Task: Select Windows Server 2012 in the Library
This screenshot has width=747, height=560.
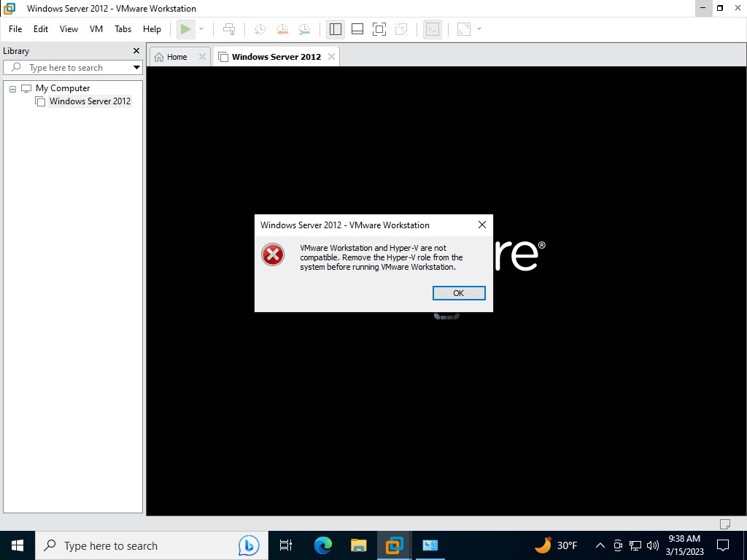Action: point(90,101)
